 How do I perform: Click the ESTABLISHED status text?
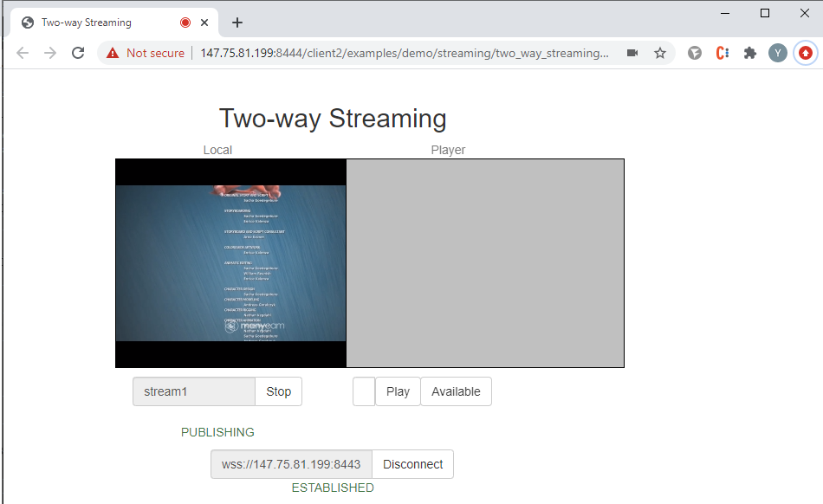pos(333,488)
